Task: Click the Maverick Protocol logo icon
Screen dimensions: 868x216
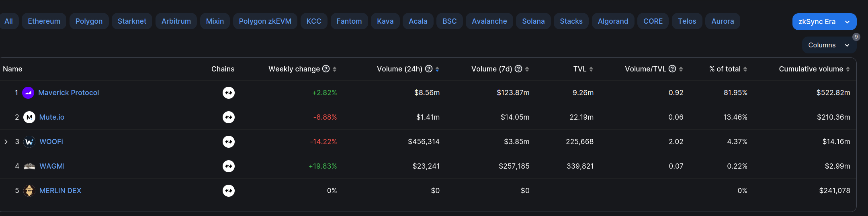Action: point(28,93)
